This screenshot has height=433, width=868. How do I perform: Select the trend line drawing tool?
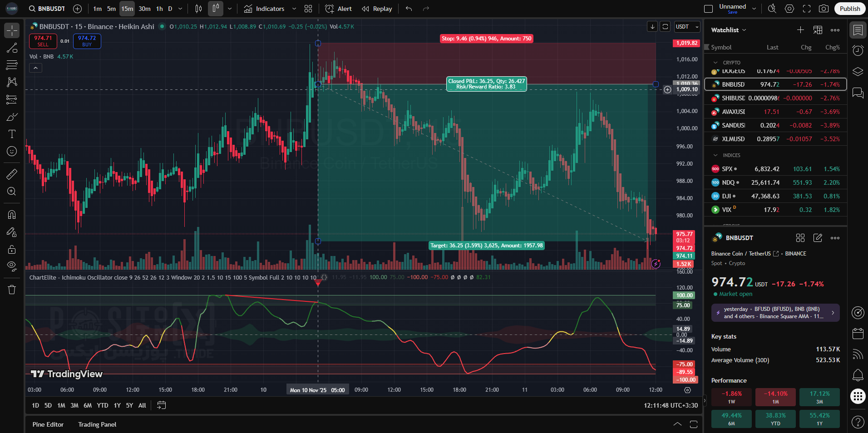point(12,48)
